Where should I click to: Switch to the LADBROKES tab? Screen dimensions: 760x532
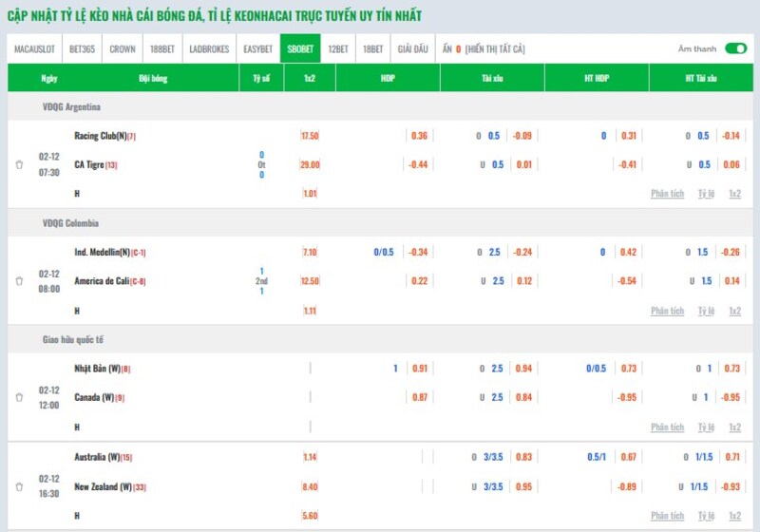209,48
